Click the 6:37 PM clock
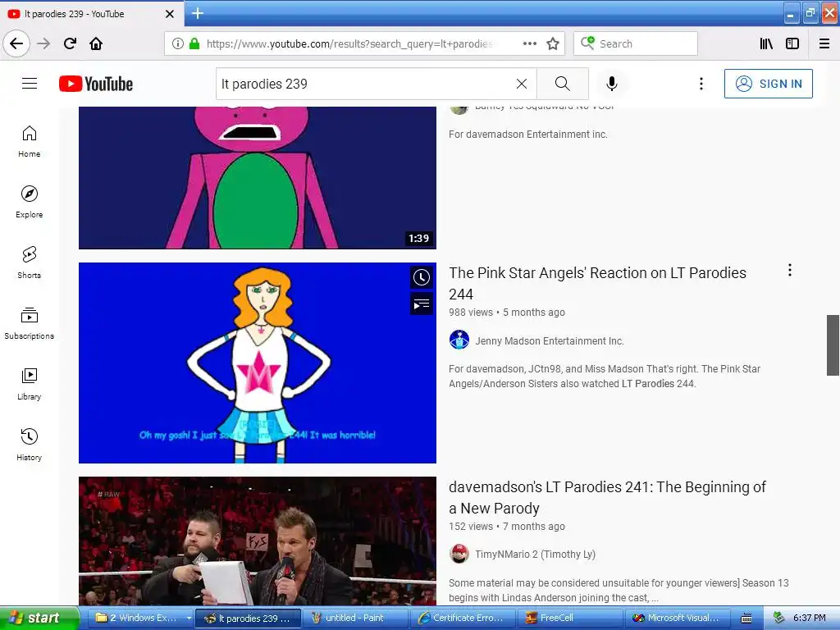The image size is (840, 630). point(809,619)
